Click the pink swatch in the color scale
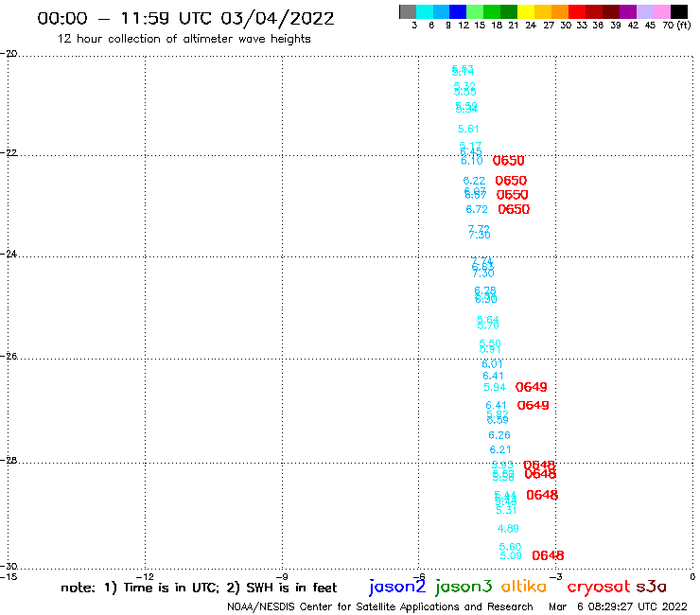Image resolution: width=700 pixels, height=615 pixels. click(x=662, y=11)
